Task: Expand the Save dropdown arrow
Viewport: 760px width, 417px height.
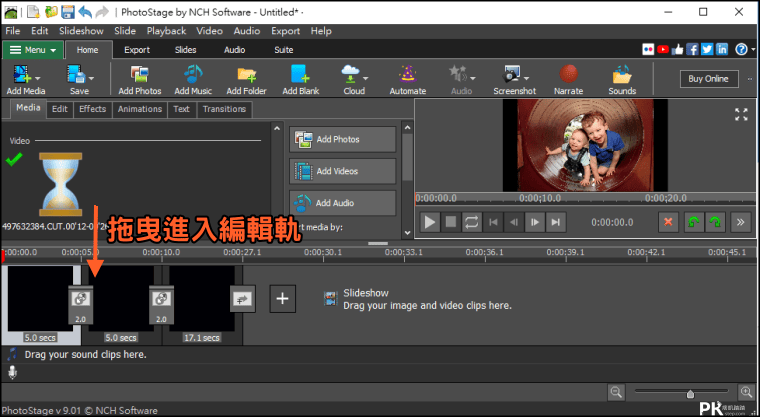Action: point(91,78)
